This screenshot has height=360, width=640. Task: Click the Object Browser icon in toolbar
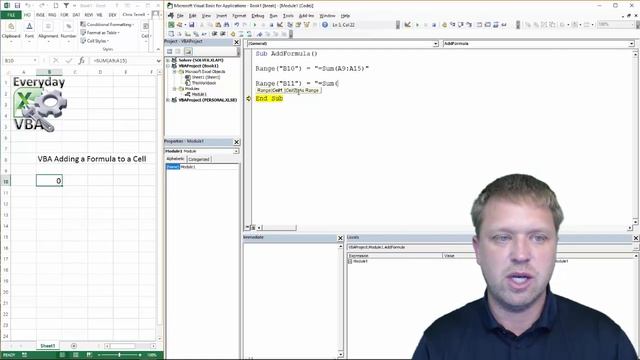coord(306,25)
